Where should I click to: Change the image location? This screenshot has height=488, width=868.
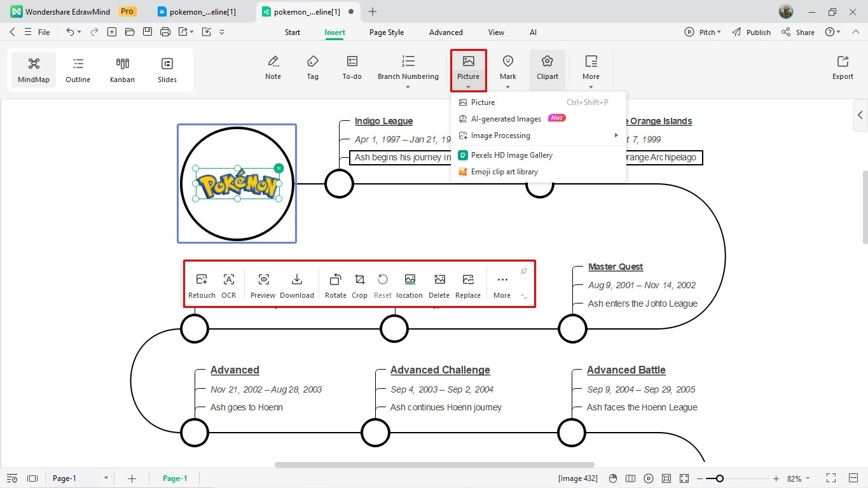point(410,286)
